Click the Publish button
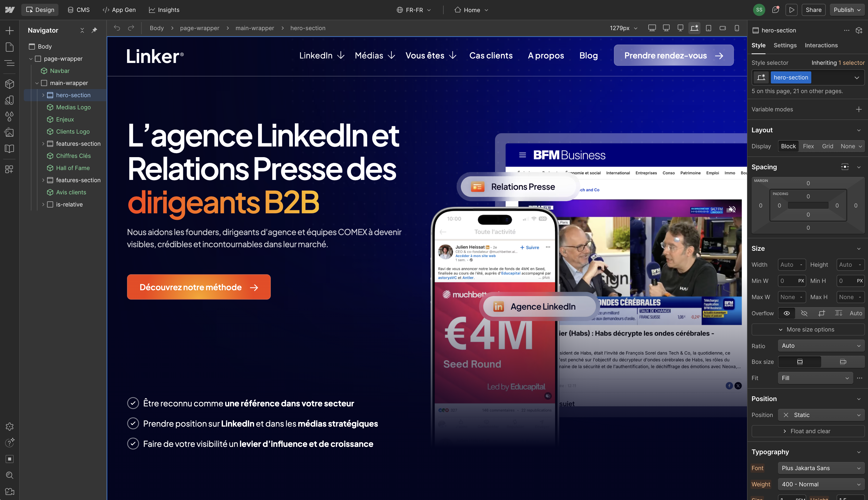Screen dimensions: 868x500 pyautogui.click(x=847, y=10)
